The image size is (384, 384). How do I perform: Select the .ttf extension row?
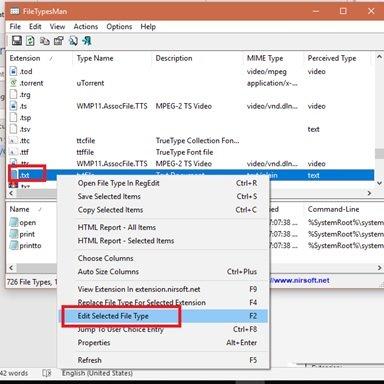(x=190, y=152)
